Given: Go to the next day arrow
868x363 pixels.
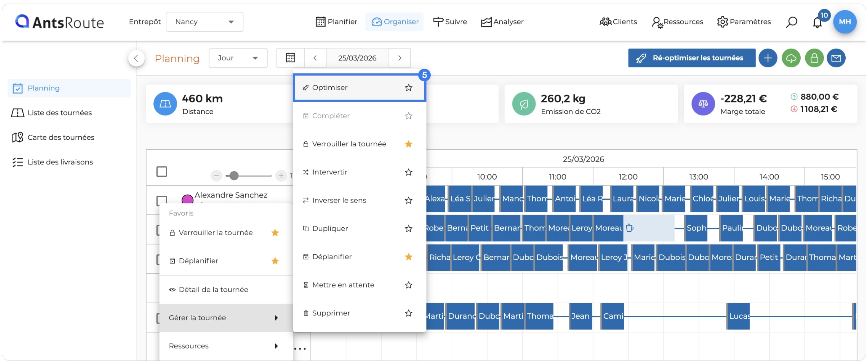Looking at the screenshot, I should point(399,58).
